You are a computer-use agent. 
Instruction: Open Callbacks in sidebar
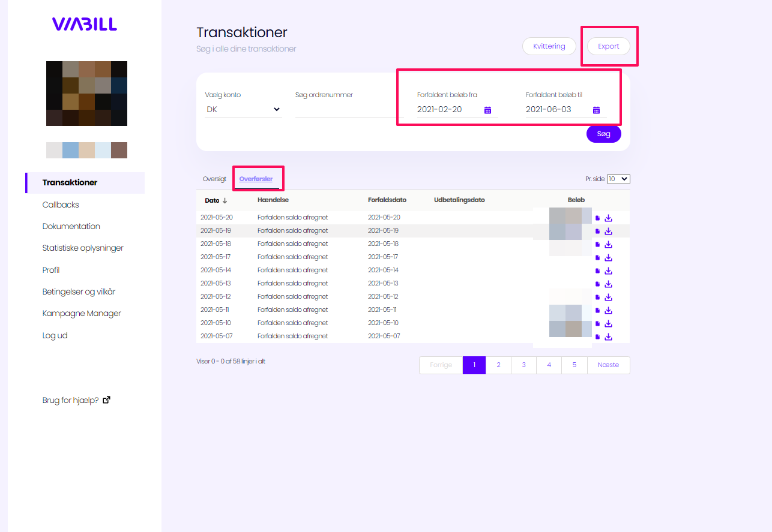click(61, 205)
